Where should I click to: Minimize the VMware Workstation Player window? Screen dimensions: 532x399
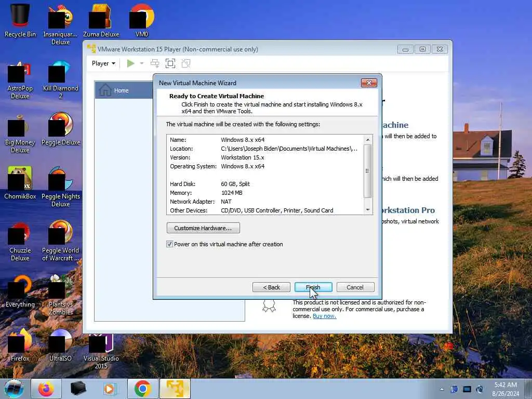pyautogui.click(x=405, y=49)
